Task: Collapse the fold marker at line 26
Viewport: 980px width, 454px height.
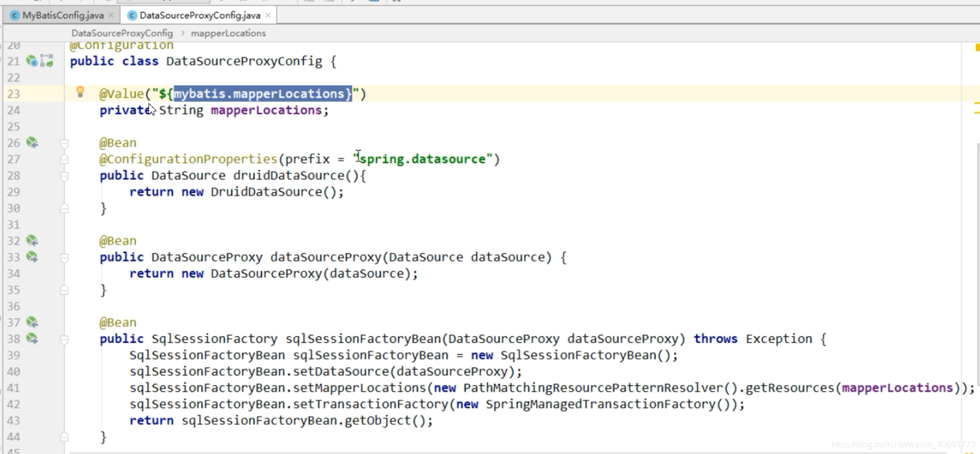Action: 64,143
